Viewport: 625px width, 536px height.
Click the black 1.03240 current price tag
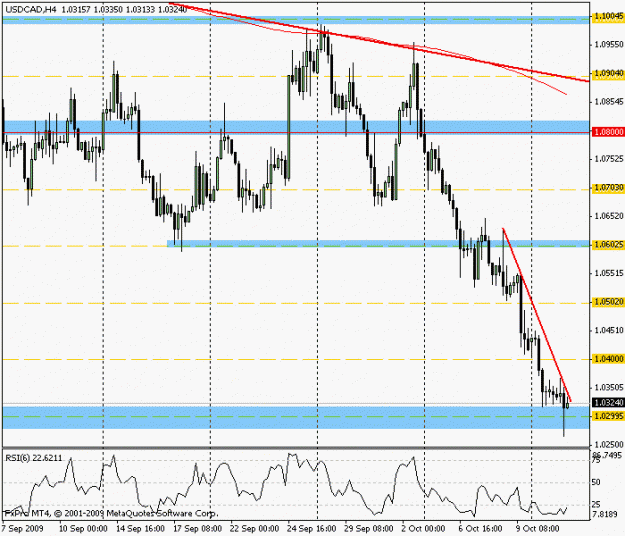point(608,403)
